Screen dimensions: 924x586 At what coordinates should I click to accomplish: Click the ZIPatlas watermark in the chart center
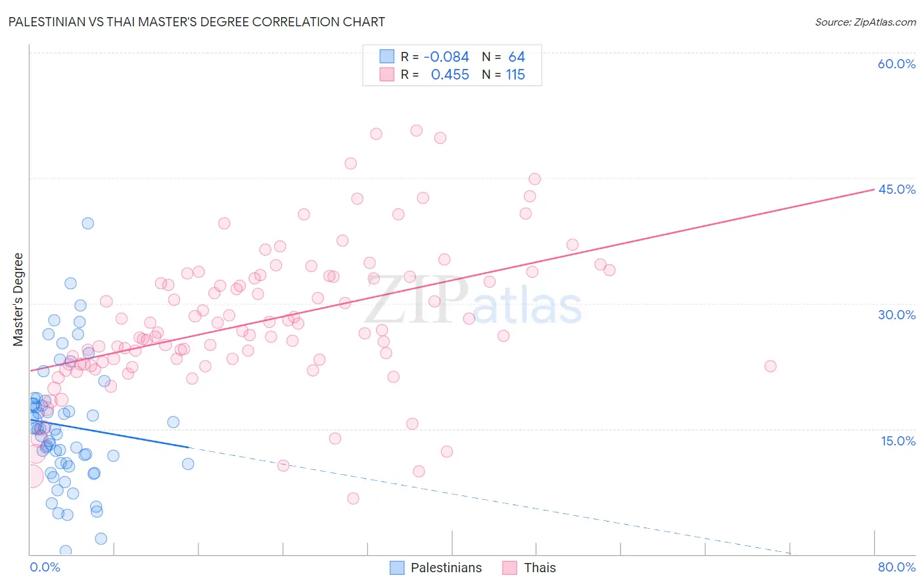pyautogui.click(x=473, y=301)
